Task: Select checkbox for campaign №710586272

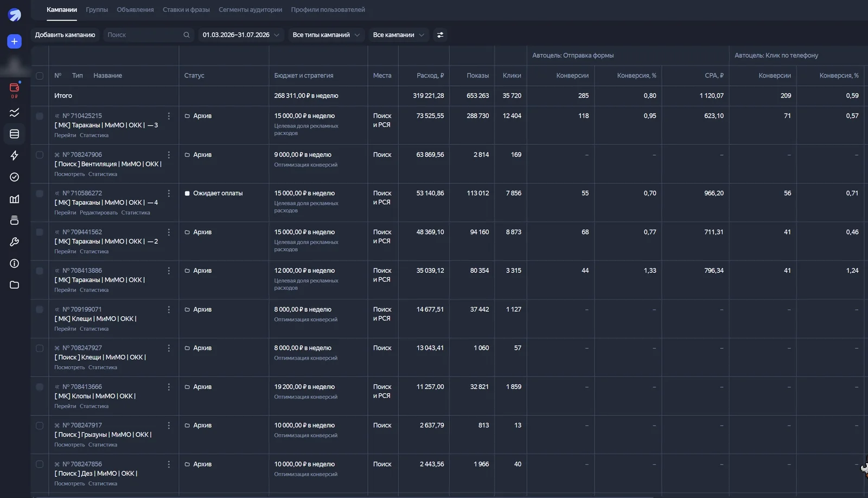Action: [40, 194]
